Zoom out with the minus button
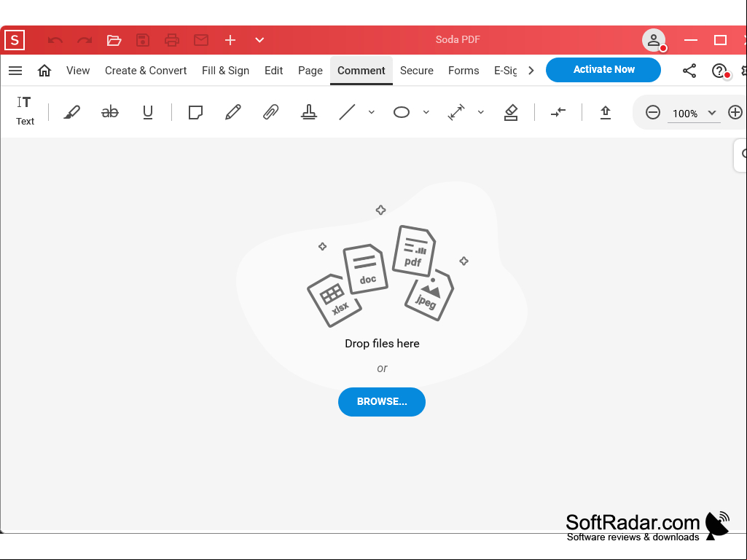 pyautogui.click(x=653, y=112)
